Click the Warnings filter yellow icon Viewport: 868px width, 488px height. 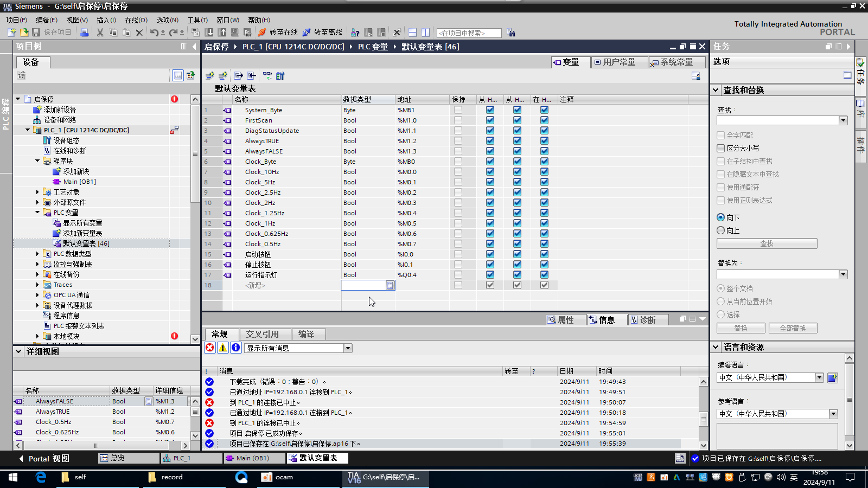(x=223, y=348)
